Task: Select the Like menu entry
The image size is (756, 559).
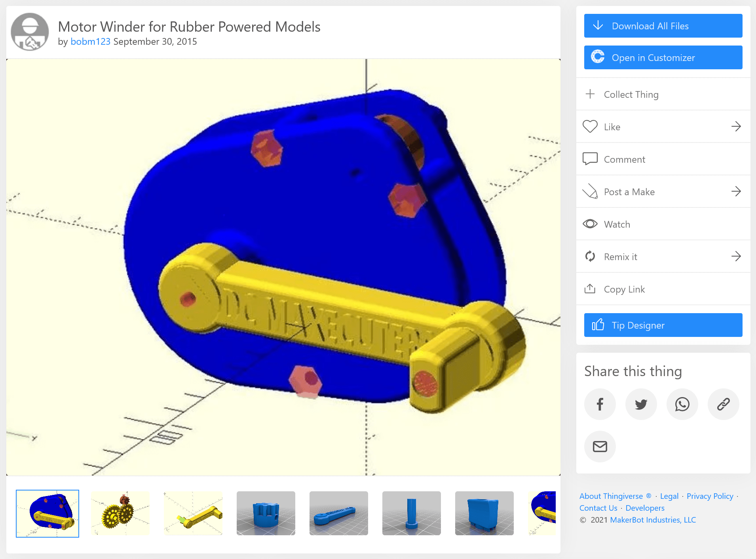Action: coord(663,127)
